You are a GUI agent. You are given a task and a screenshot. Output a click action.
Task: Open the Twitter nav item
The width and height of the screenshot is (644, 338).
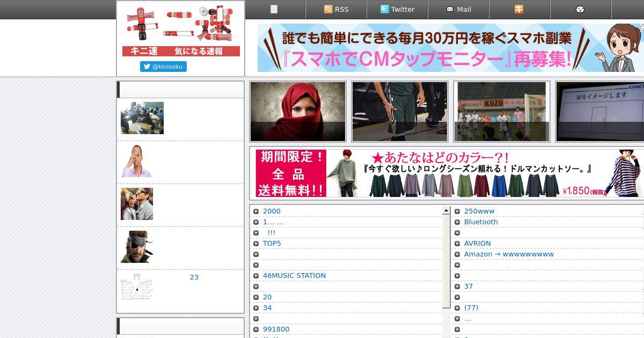[x=397, y=9]
